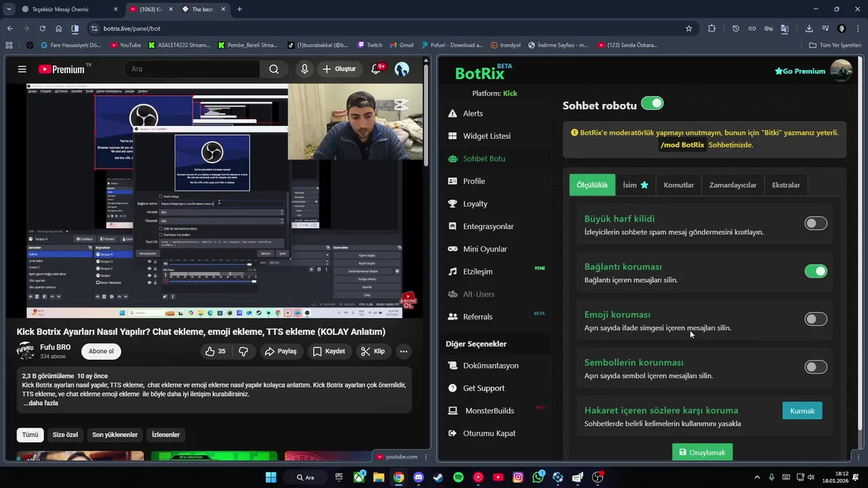Select the Size özel filter chip

tap(66, 434)
